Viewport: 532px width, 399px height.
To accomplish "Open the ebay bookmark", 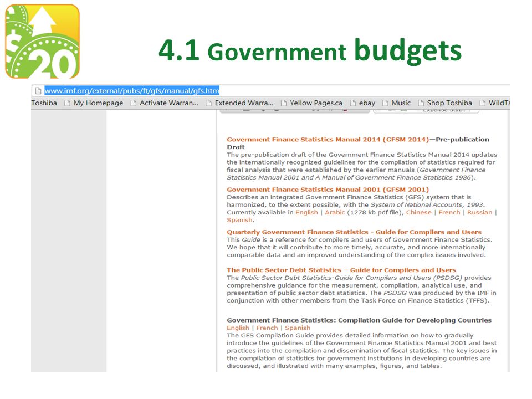I will (367, 103).
